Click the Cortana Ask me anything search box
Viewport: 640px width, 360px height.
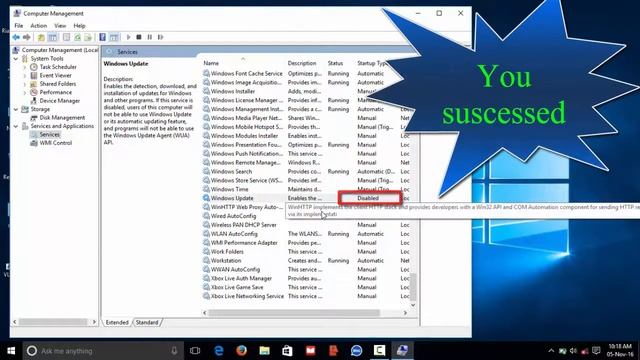tap(103, 351)
